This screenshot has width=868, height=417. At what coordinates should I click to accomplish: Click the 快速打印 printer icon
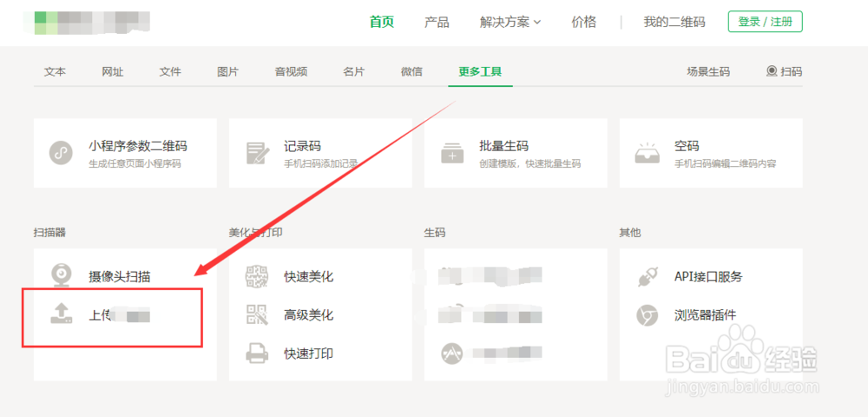[257, 353]
